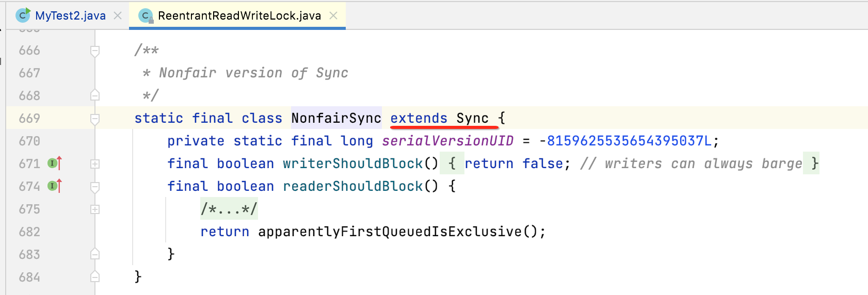Click the 'Nonfair version of Sync' comment text
This screenshot has height=295, width=868.
click(253, 73)
